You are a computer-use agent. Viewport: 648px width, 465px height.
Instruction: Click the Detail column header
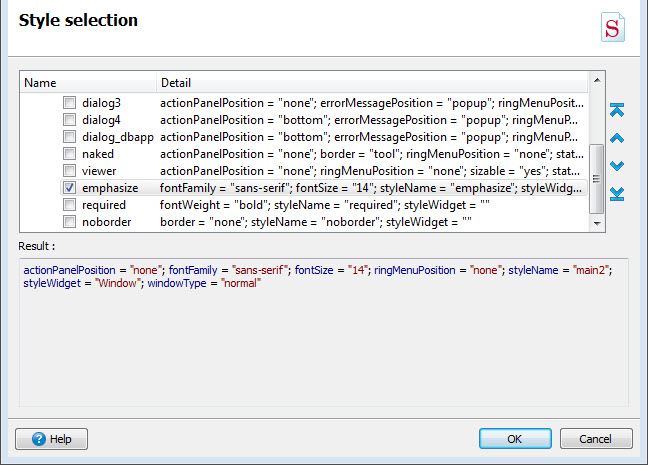click(x=372, y=82)
